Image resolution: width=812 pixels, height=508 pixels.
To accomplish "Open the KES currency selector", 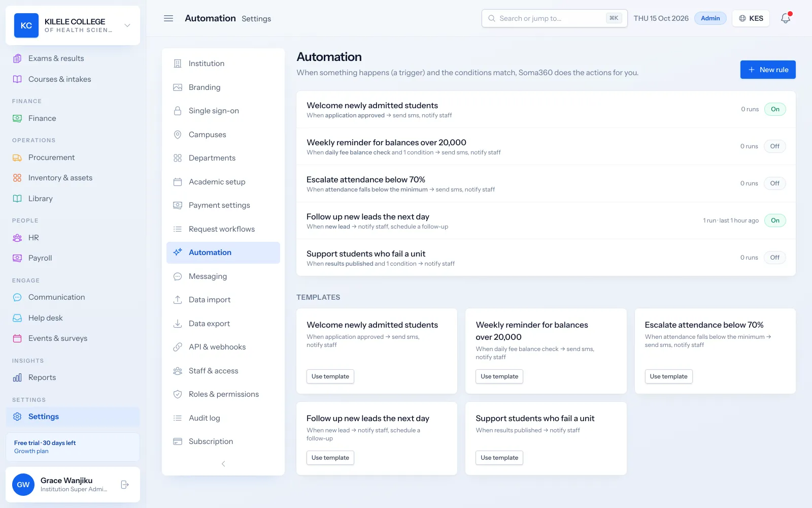I will click(751, 18).
